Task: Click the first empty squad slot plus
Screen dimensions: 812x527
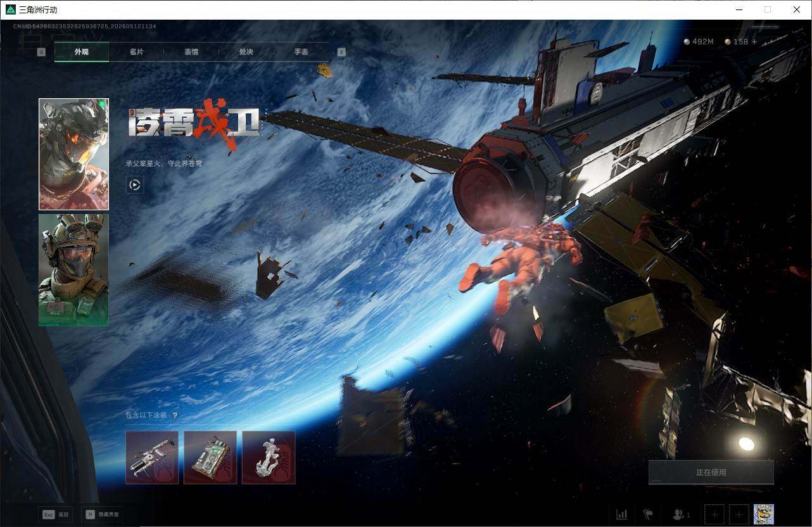Action: click(x=714, y=514)
